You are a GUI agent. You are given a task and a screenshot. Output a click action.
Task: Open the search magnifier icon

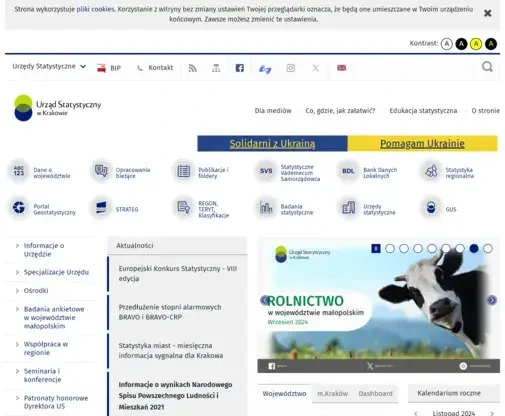[x=487, y=67]
